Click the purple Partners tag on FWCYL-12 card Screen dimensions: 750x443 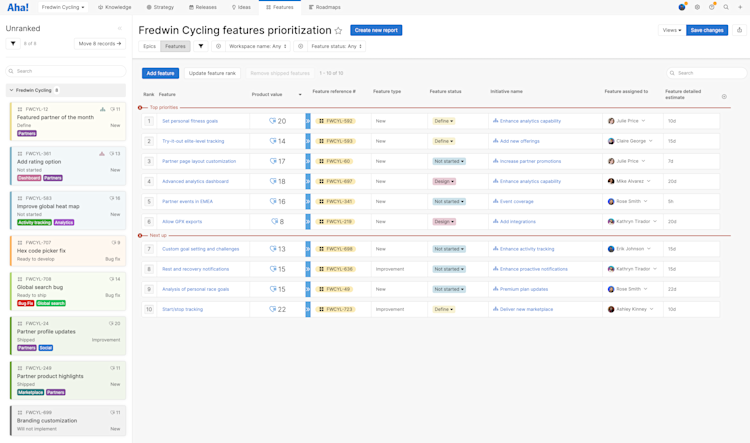pos(27,133)
